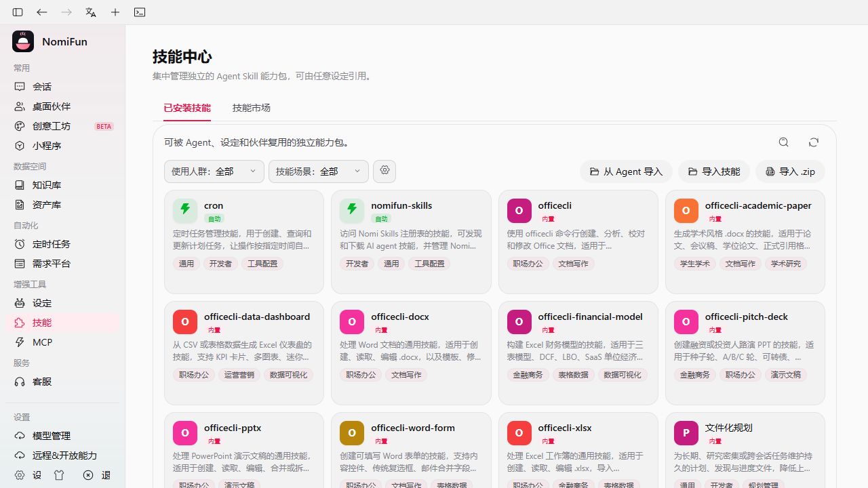This screenshot has height=488, width=868.
Task: Select 技能 in the sidebar
Action: pos(62,323)
